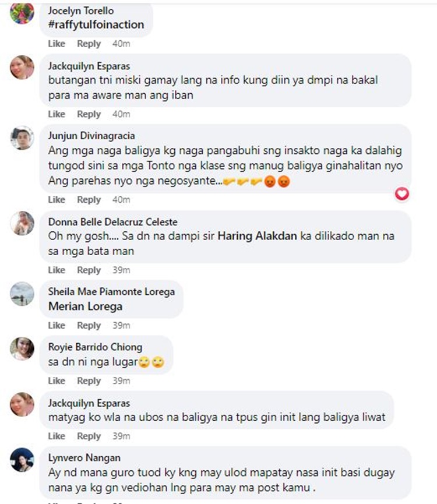437x504 pixels.
Task: Open the #raffytulfoinaction hashtag
Action: tap(96, 24)
